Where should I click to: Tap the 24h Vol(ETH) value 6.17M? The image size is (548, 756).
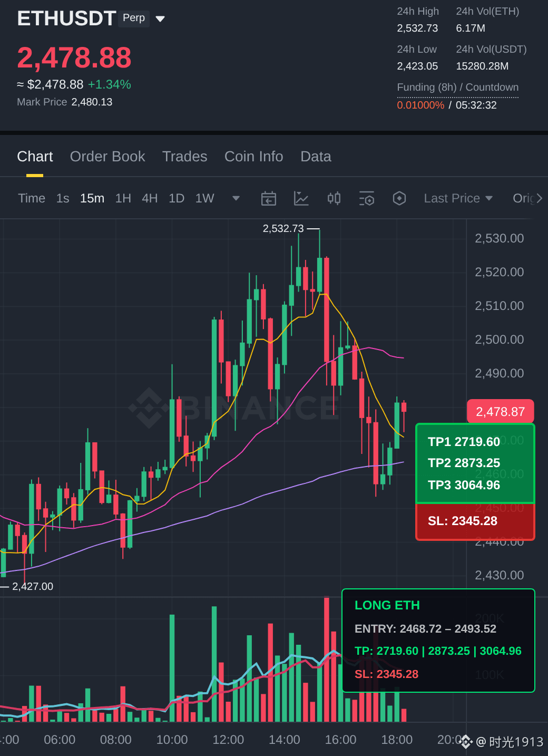[471, 28]
